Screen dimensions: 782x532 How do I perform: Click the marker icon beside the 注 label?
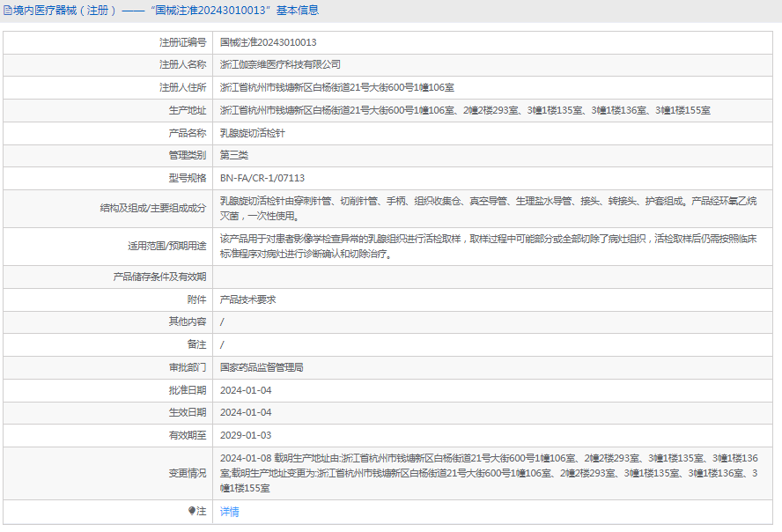click(192, 511)
